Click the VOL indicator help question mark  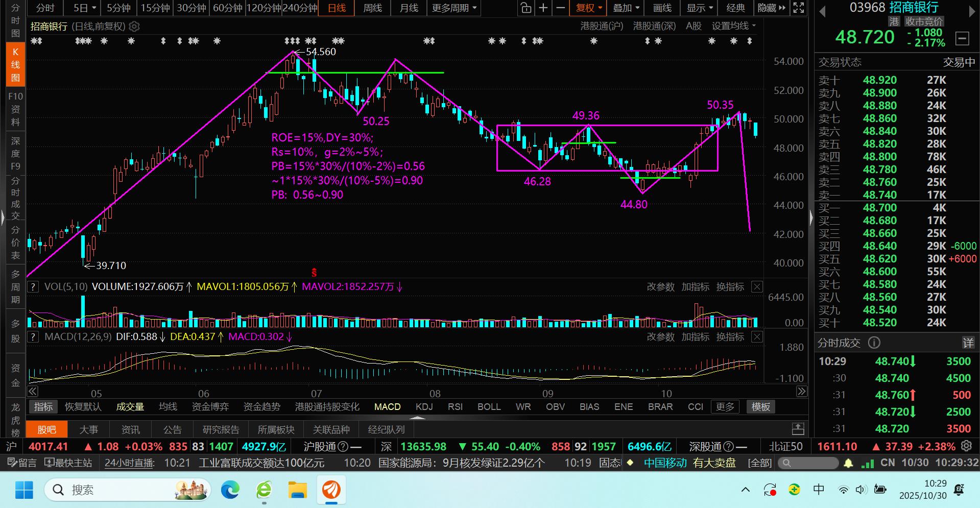click(x=33, y=287)
